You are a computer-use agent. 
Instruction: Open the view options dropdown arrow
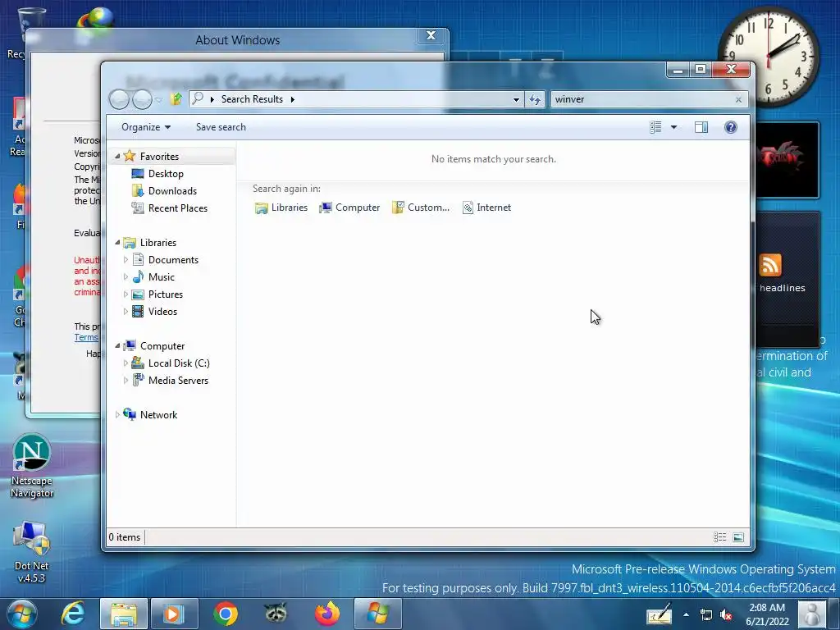[x=674, y=127]
